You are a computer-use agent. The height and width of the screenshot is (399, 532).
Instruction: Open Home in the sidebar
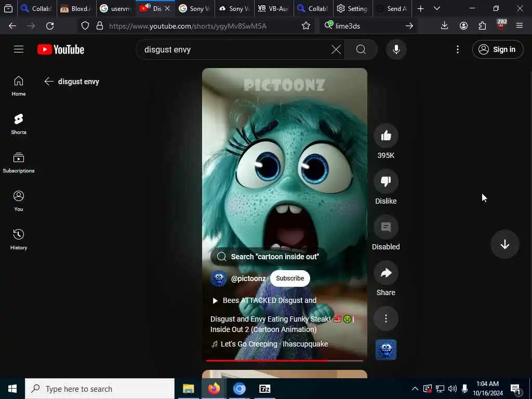tap(19, 86)
